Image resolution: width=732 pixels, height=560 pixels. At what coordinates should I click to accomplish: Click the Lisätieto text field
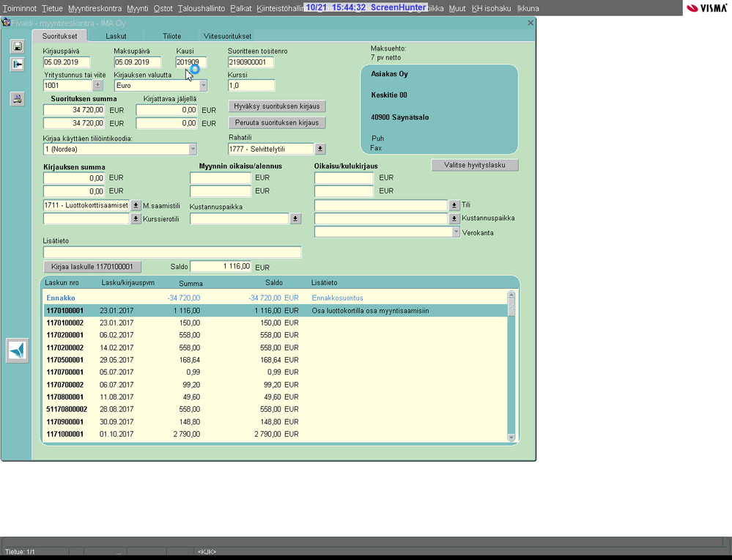pyautogui.click(x=172, y=252)
